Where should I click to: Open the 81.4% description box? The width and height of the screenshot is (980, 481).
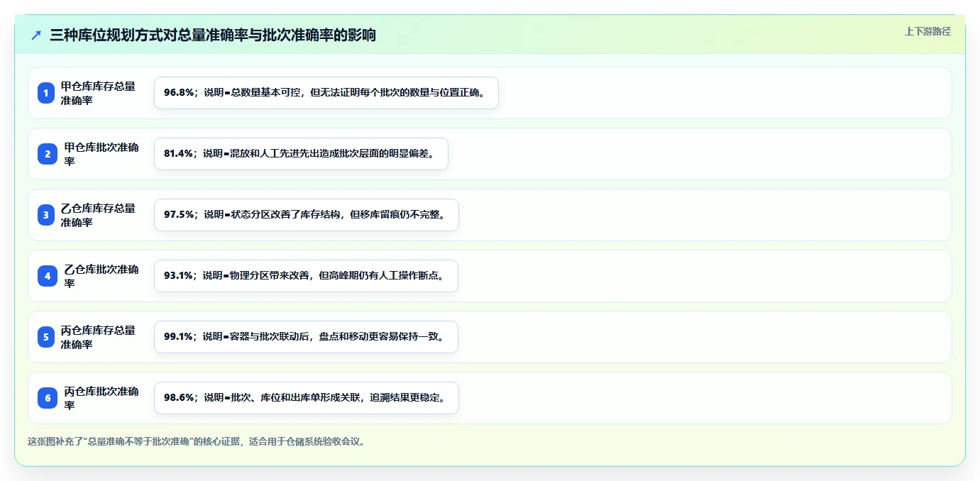point(301,154)
